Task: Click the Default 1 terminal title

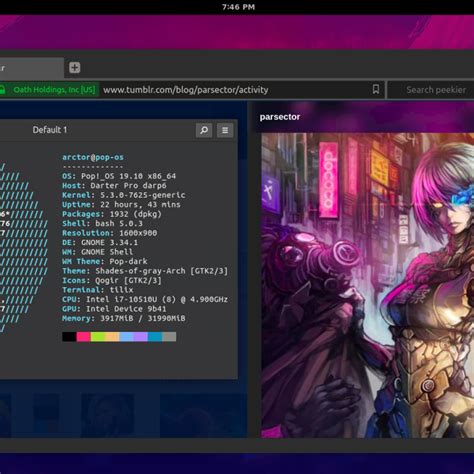Action: coord(50,130)
